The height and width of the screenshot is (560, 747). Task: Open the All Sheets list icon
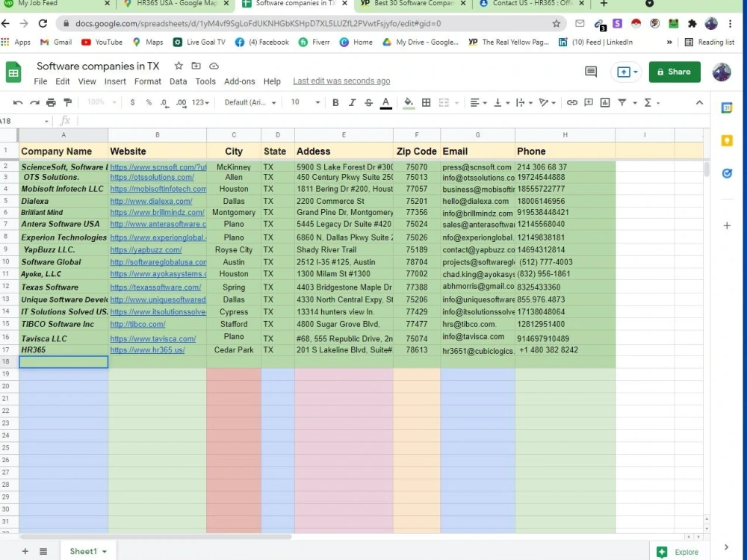click(x=43, y=551)
